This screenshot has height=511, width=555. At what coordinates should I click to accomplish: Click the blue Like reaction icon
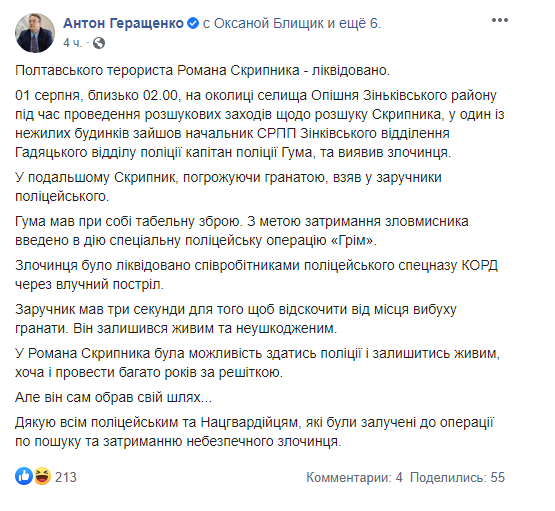[x=24, y=476]
